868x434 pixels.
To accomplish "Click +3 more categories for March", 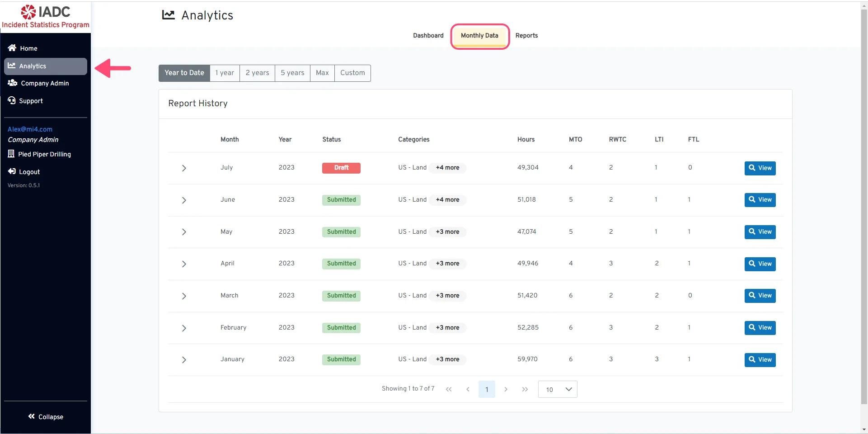I will click(447, 296).
